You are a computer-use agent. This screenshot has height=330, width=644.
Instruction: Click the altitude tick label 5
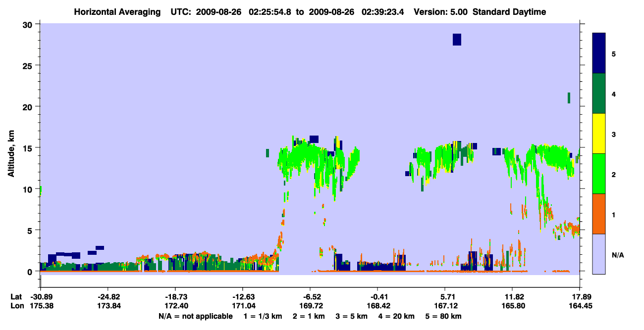(x=30, y=230)
